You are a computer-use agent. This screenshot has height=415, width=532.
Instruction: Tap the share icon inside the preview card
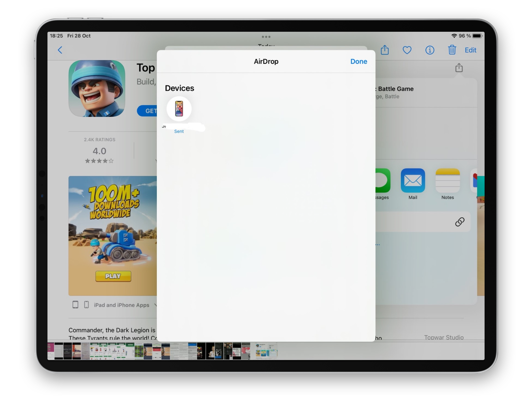pyautogui.click(x=459, y=68)
